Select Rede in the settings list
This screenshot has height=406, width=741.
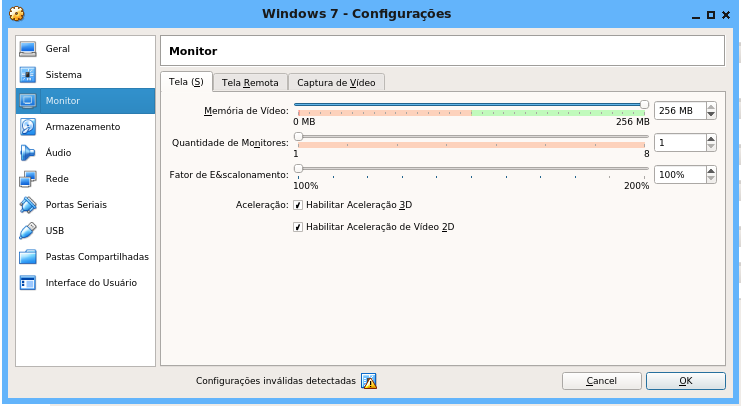coord(86,179)
